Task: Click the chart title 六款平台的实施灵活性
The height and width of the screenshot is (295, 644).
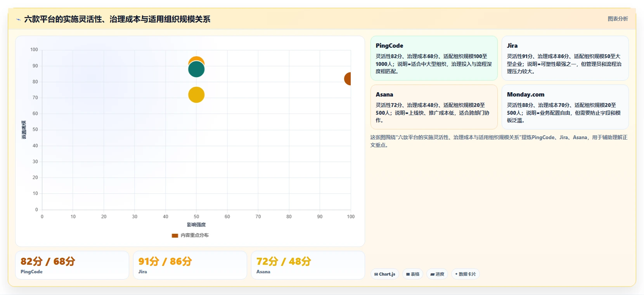Action: pyautogui.click(x=117, y=19)
